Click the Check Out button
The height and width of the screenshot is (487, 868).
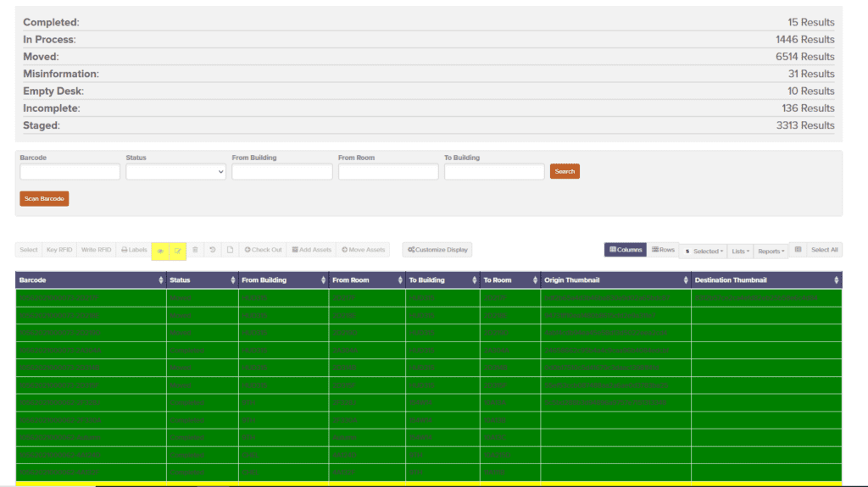[264, 250]
